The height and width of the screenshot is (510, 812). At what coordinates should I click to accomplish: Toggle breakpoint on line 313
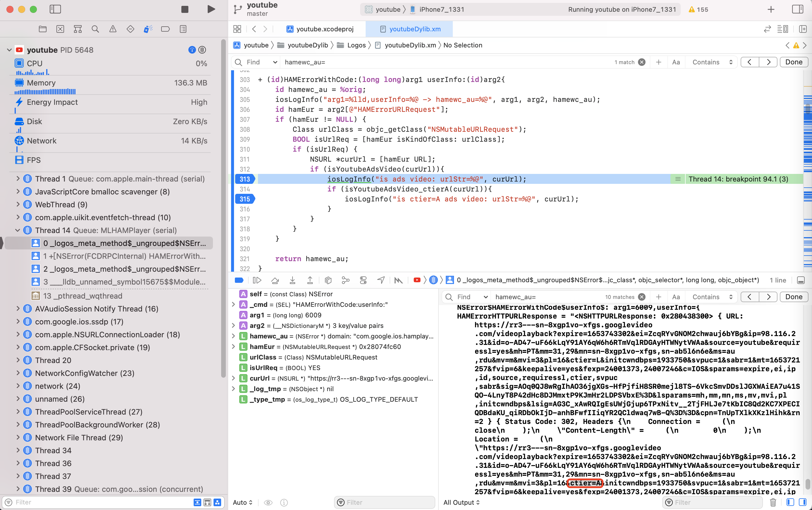(x=245, y=179)
